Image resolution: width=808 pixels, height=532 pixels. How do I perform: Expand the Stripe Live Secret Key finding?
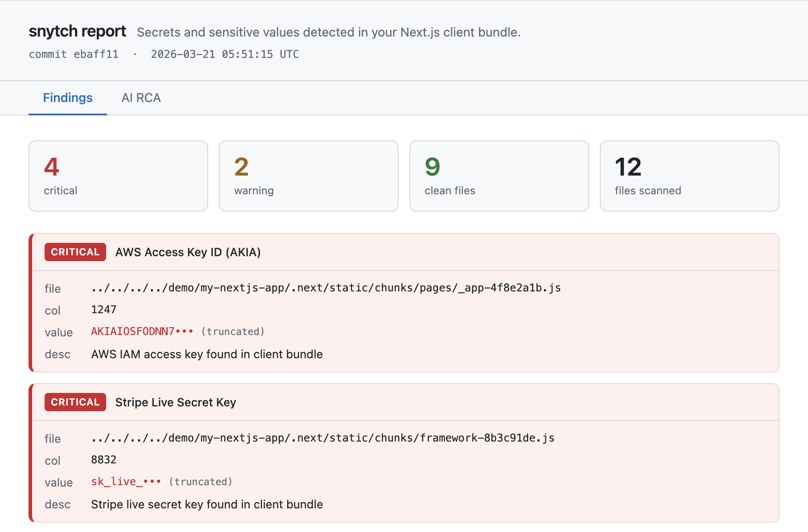(x=175, y=402)
